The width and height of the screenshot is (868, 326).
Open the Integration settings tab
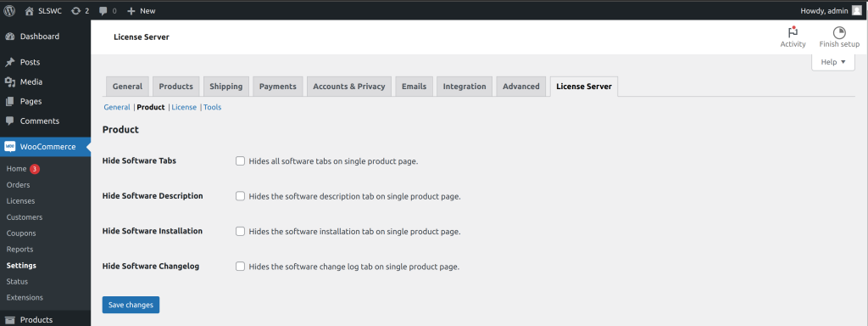coord(465,87)
